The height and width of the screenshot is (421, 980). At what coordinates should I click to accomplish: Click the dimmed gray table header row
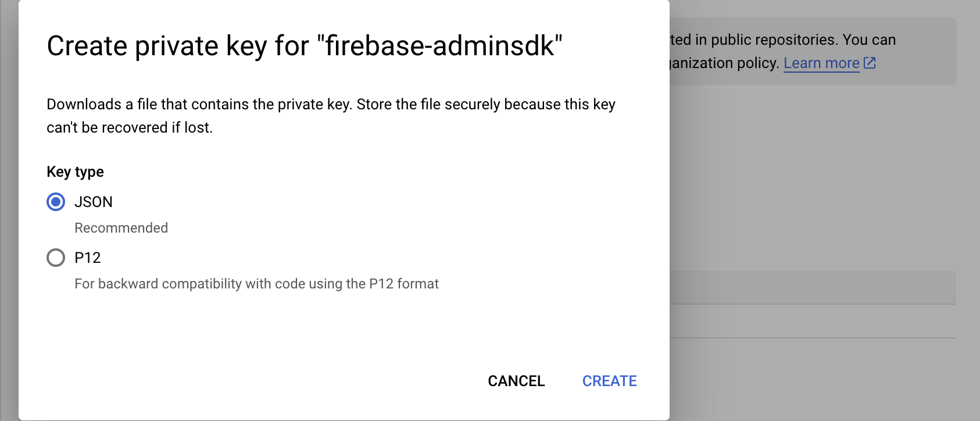(x=813, y=287)
